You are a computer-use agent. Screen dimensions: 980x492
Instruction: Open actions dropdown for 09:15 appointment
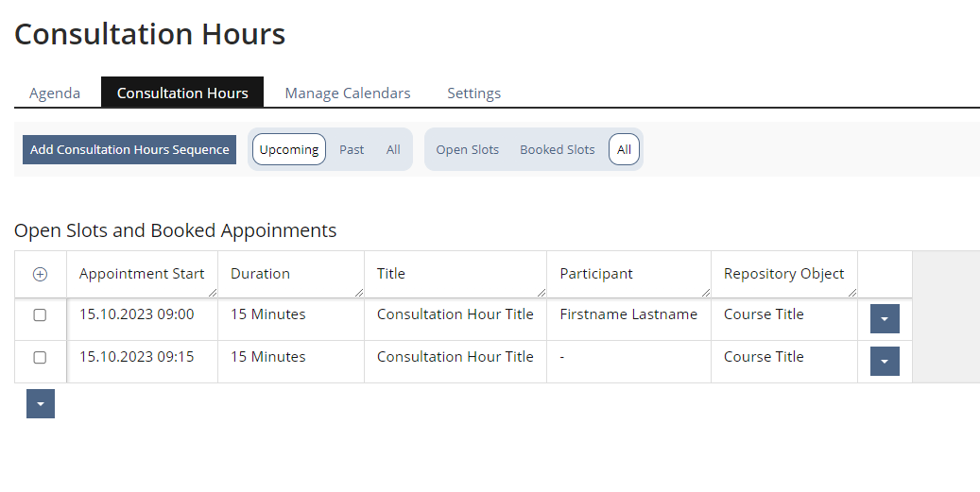[x=884, y=362]
